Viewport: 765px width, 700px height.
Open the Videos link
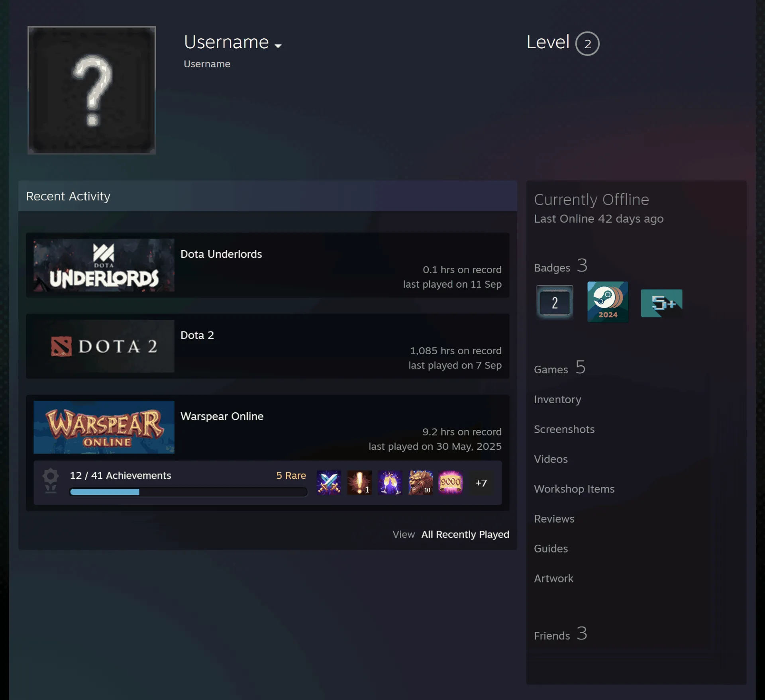[551, 459]
